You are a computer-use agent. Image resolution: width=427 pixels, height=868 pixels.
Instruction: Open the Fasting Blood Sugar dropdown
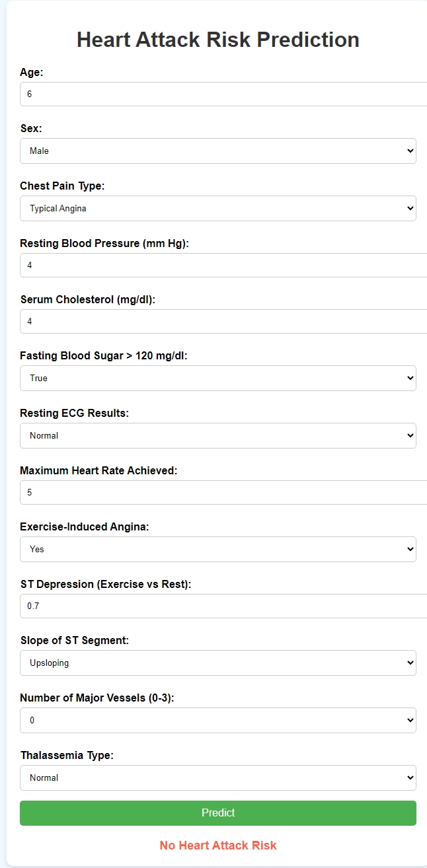(x=218, y=379)
